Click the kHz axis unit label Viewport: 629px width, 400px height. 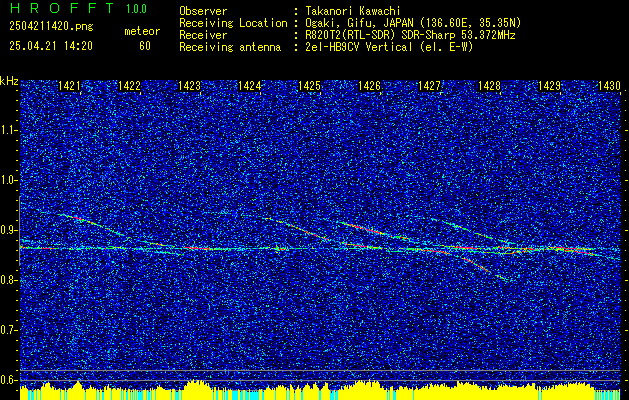click(9, 81)
